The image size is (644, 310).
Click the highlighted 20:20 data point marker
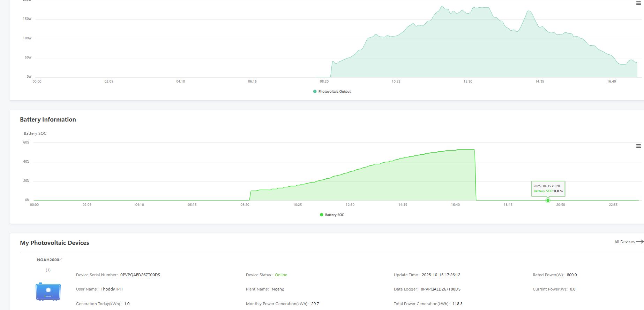coord(548,200)
